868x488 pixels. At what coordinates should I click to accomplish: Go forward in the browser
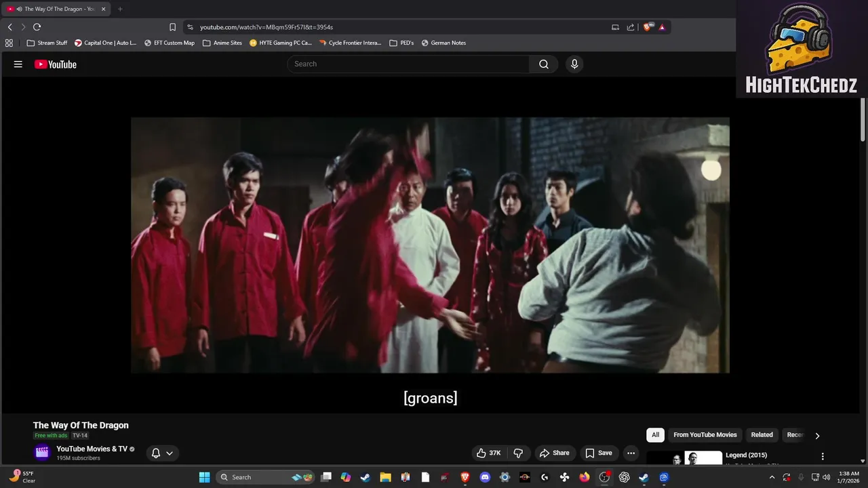click(x=23, y=27)
